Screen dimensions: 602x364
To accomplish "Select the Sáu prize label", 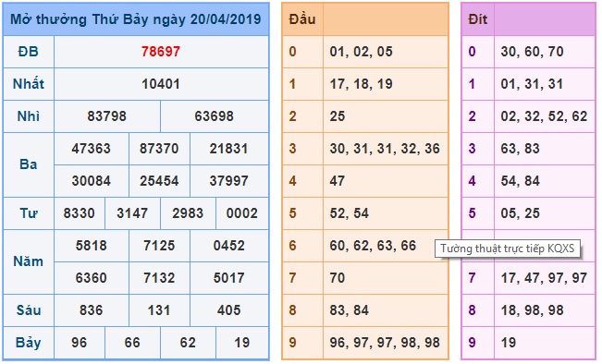I will coord(29,309).
